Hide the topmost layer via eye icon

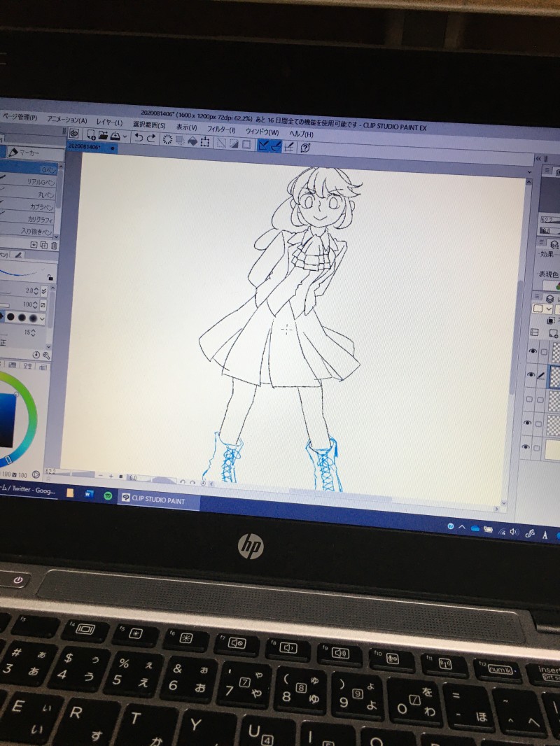533,351
